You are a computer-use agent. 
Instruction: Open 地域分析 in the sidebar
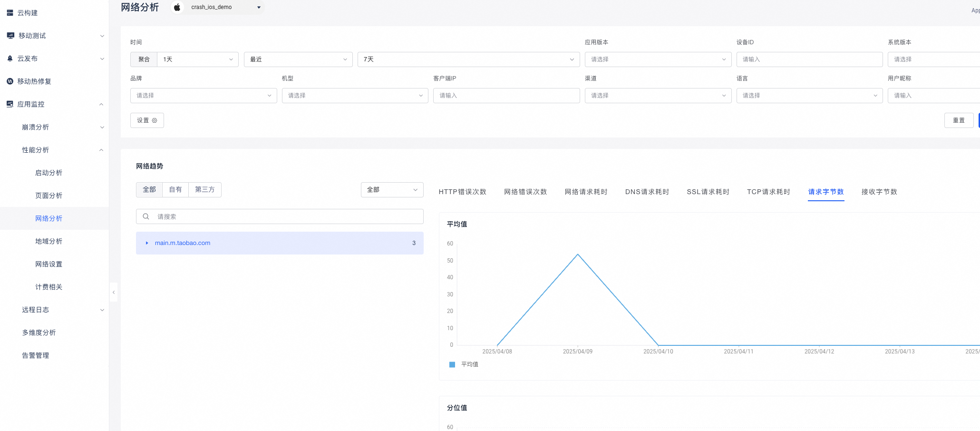click(49, 241)
